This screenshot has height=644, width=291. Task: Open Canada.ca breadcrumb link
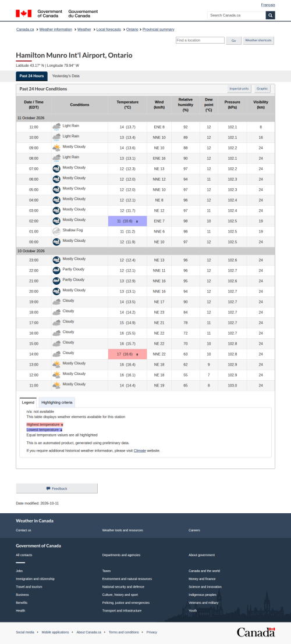[x=25, y=30]
